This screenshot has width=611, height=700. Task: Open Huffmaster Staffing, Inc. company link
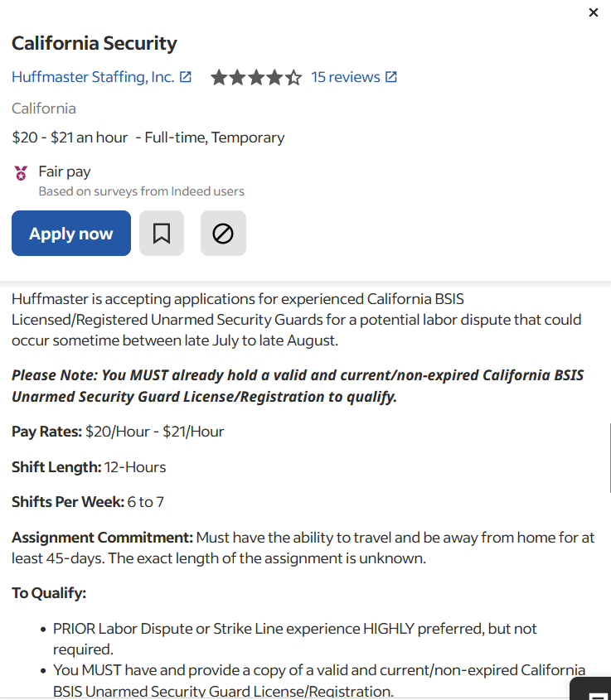pos(93,77)
